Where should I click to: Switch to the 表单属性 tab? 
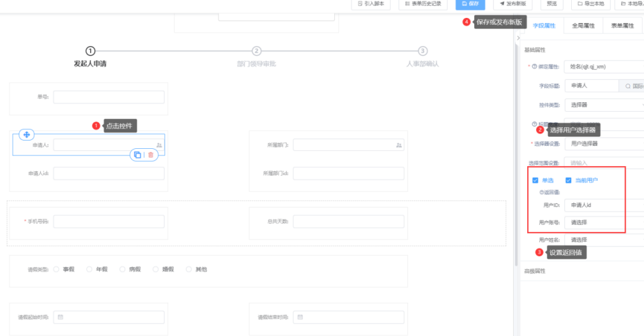[622, 26]
